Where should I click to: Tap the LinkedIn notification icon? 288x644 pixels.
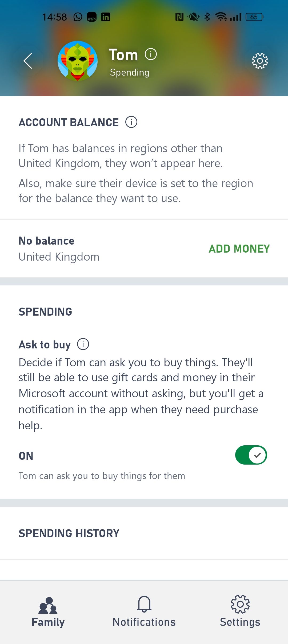tap(106, 17)
